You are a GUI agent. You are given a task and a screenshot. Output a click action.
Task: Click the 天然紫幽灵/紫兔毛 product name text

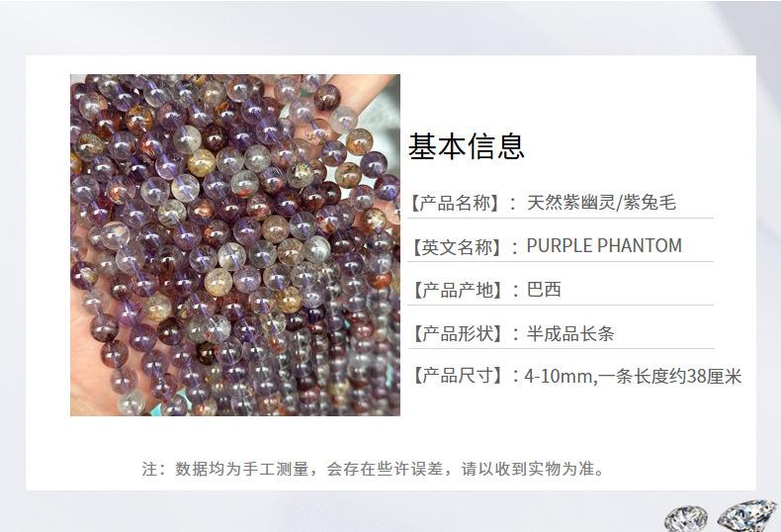pos(601,203)
